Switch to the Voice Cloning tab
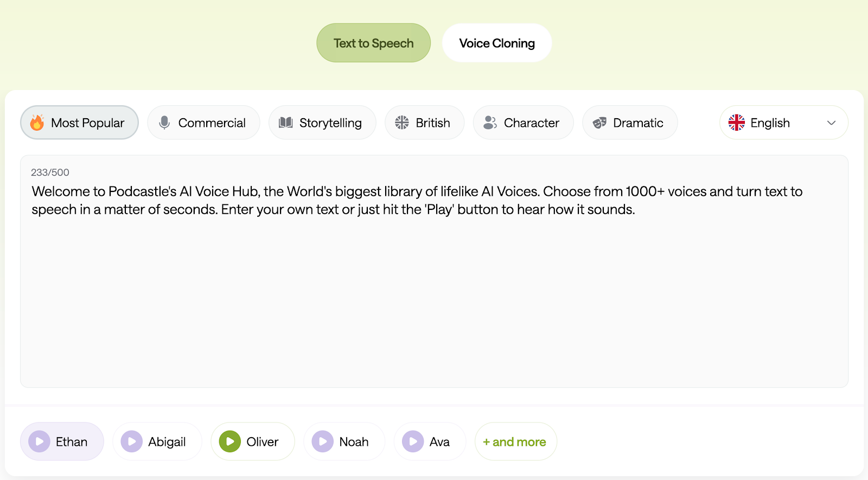Screen dimensions: 868x480 coord(496,43)
